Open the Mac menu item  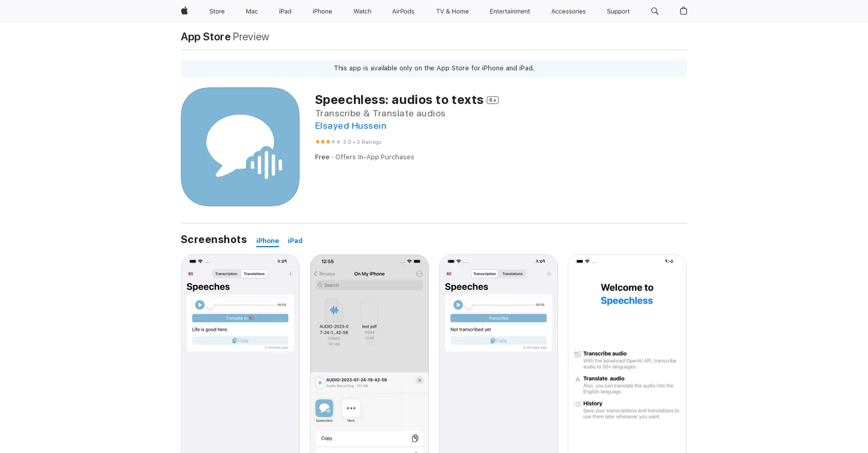252,11
